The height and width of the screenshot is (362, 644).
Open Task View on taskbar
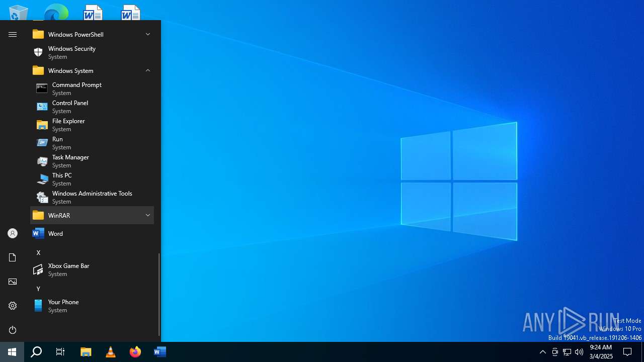60,352
